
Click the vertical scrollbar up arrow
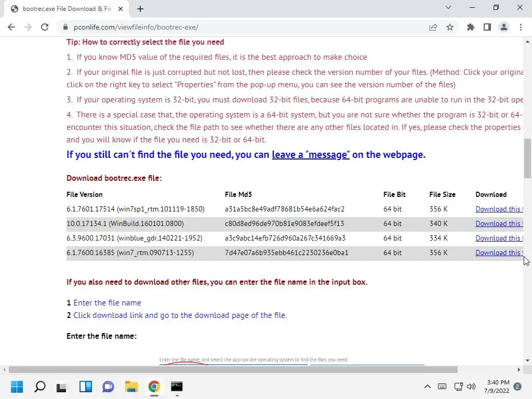[527, 42]
